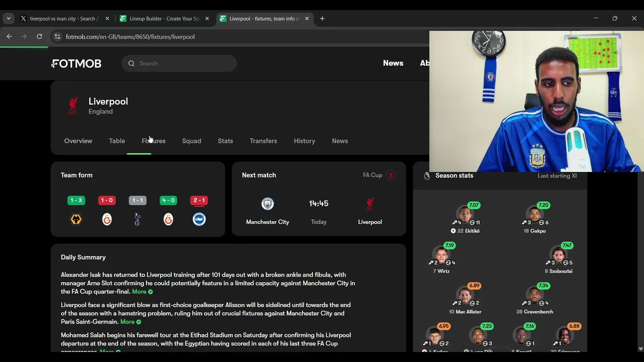This screenshot has height=362, width=644.
Task: Click the Liverpool crest in team header
Action: [x=73, y=106]
